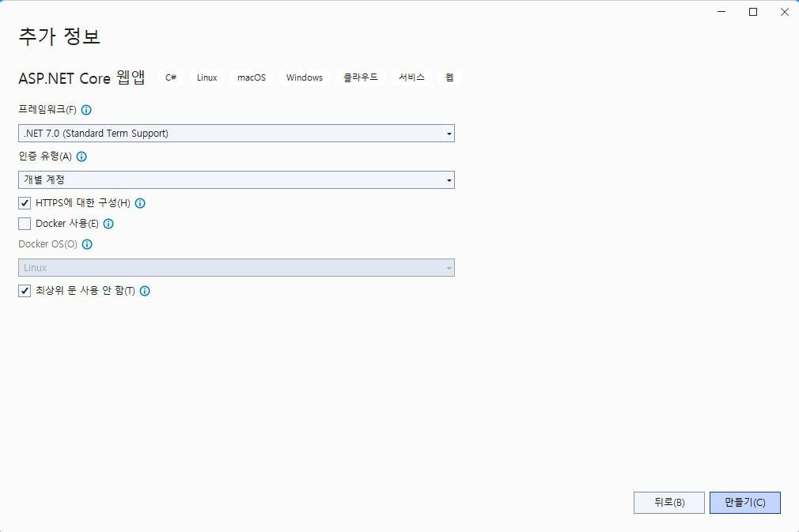Toggle the 최상위 문 사용 안 함 checkbox

click(x=25, y=291)
